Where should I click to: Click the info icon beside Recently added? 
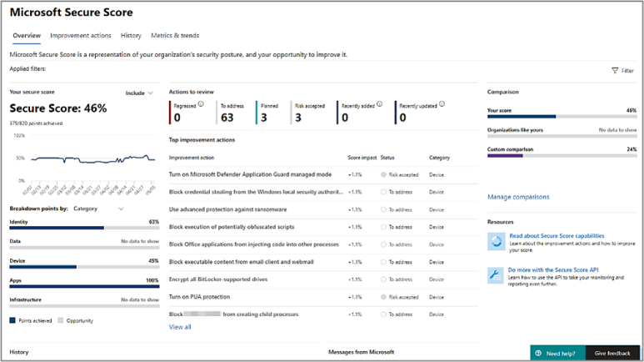[x=380, y=104]
